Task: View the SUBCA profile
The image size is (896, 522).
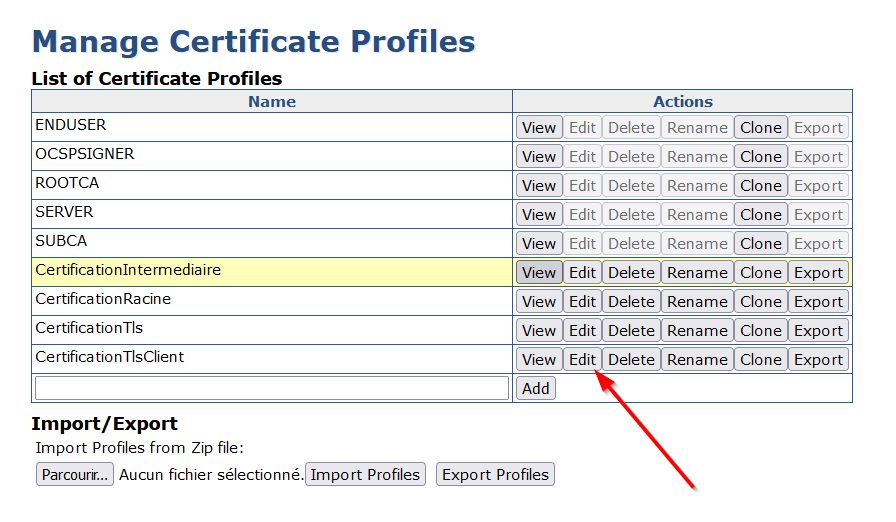Action: point(539,243)
